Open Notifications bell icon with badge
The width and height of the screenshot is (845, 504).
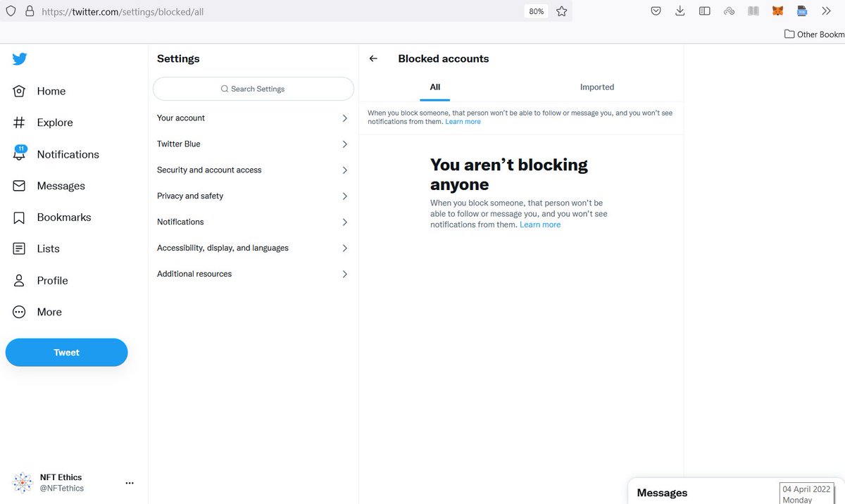pyautogui.click(x=19, y=153)
